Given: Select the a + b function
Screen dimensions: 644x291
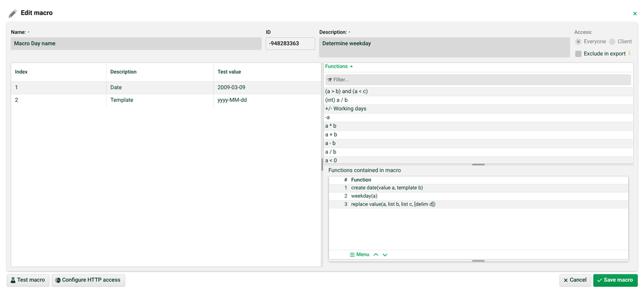Looking at the screenshot, I should [478, 135].
